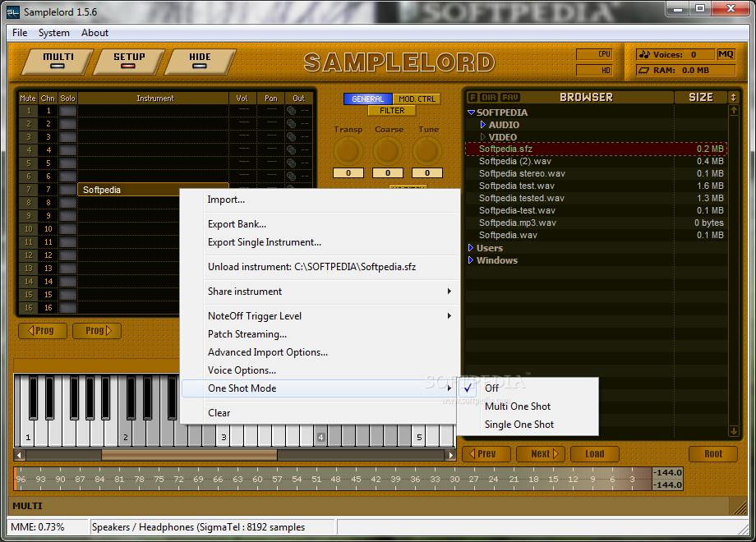The height and width of the screenshot is (542, 756).
Task: Click browser Next button
Action: [x=541, y=454]
